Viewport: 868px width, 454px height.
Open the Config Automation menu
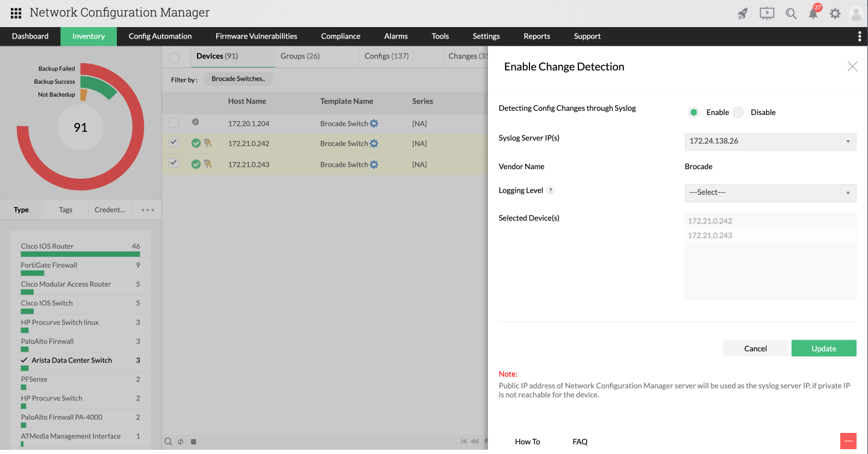tap(160, 36)
